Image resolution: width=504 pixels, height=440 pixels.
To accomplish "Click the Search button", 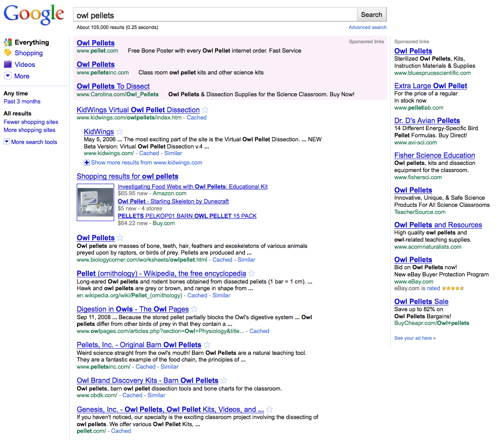I will point(372,14).
